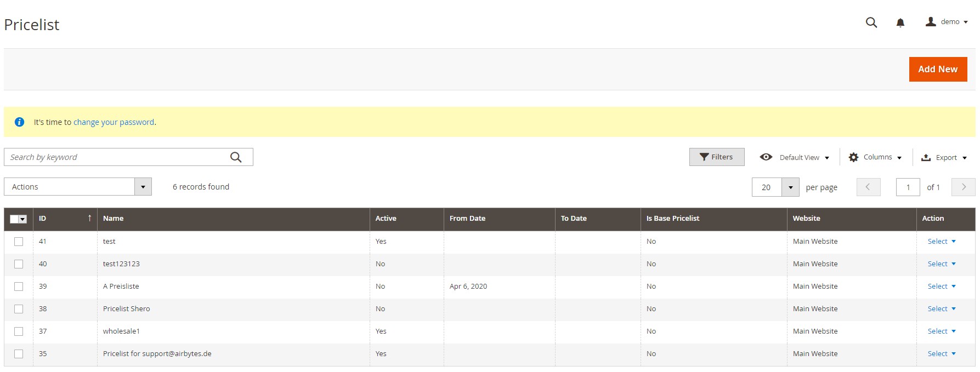This screenshot has height=372, width=980.
Task: Click the search icon inside keyword field
Action: coord(236,157)
